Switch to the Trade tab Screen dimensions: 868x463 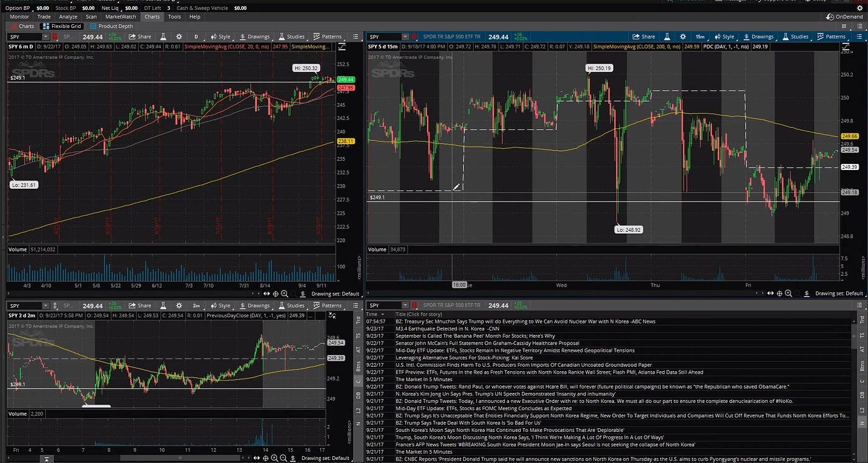tap(44, 17)
